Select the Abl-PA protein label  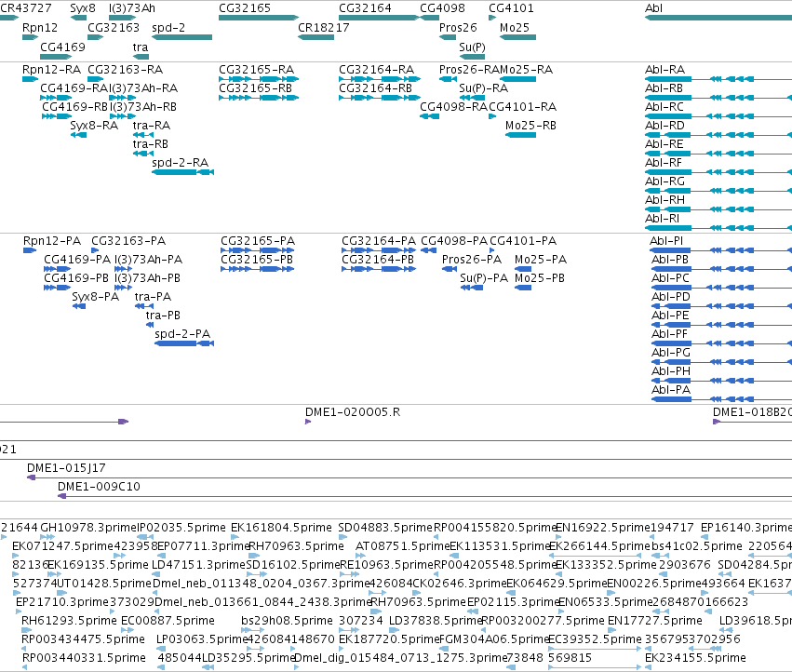pos(671,390)
